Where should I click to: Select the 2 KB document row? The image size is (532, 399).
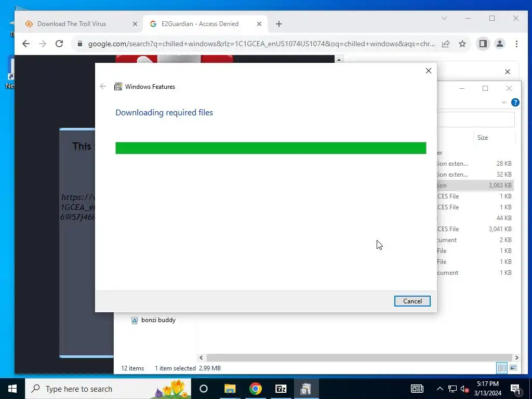coord(475,240)
